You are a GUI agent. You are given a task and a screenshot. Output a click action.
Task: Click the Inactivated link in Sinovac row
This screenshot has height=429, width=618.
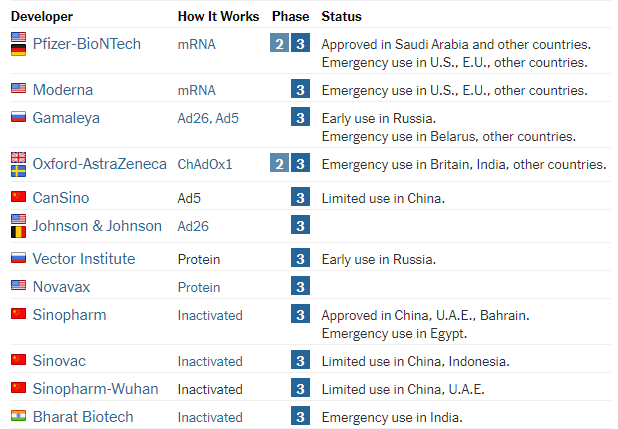pyautogui.click(x=210, y=361)
